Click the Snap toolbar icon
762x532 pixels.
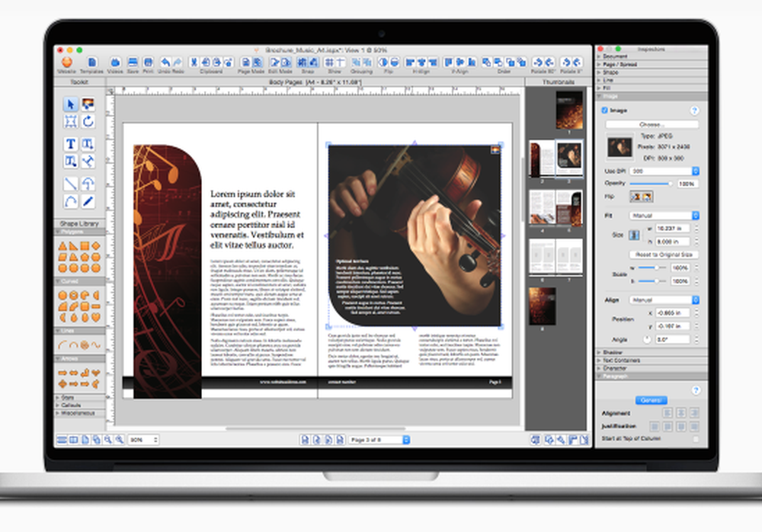pyautogui.click(x=306, y=61)
